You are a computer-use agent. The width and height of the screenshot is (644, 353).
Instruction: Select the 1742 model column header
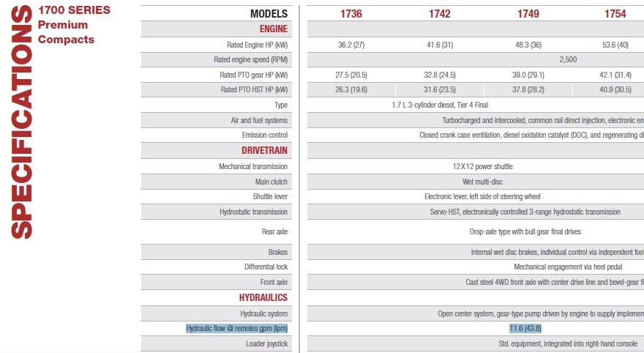click(439, 14)
